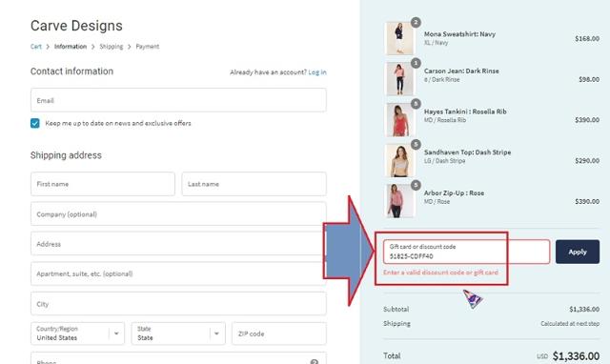Click the Sandhaven Top: Dash Stripe name
This screenshot has width=610, height=364.
[468, 152]
